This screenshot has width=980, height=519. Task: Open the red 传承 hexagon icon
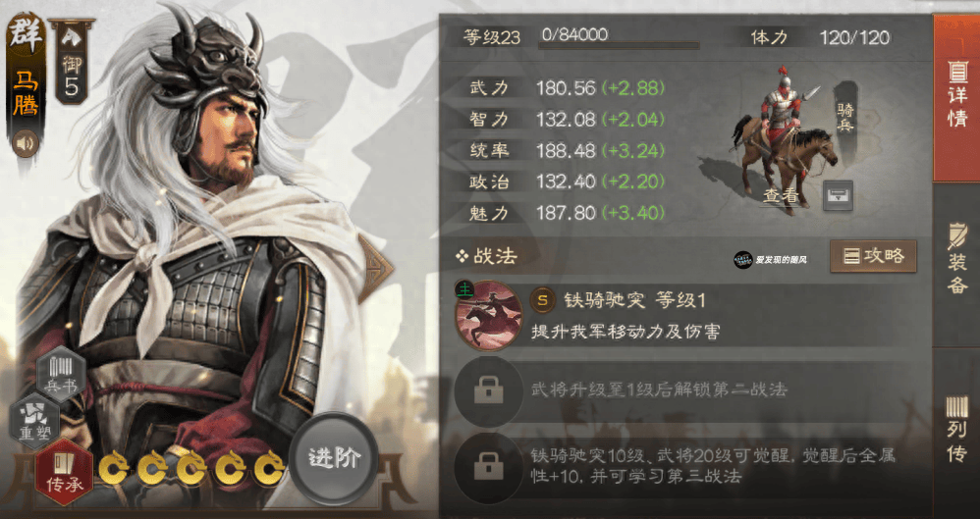(65, 472)
